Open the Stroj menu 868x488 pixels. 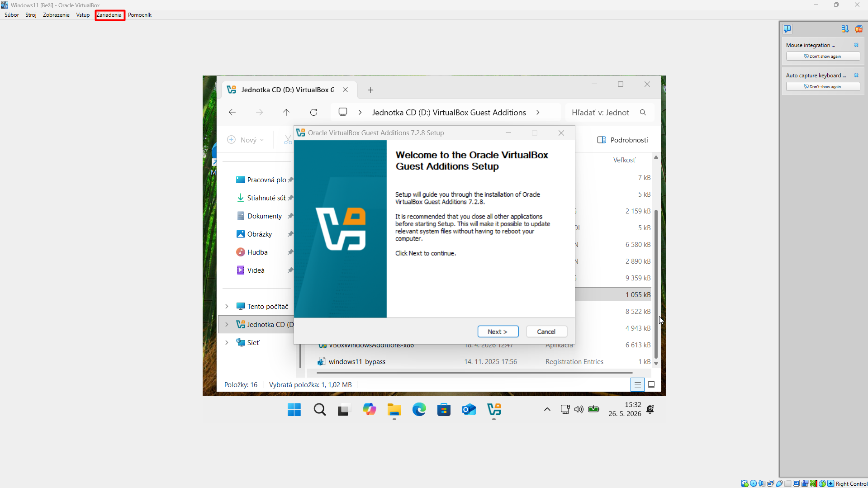(x=31, y=15)
